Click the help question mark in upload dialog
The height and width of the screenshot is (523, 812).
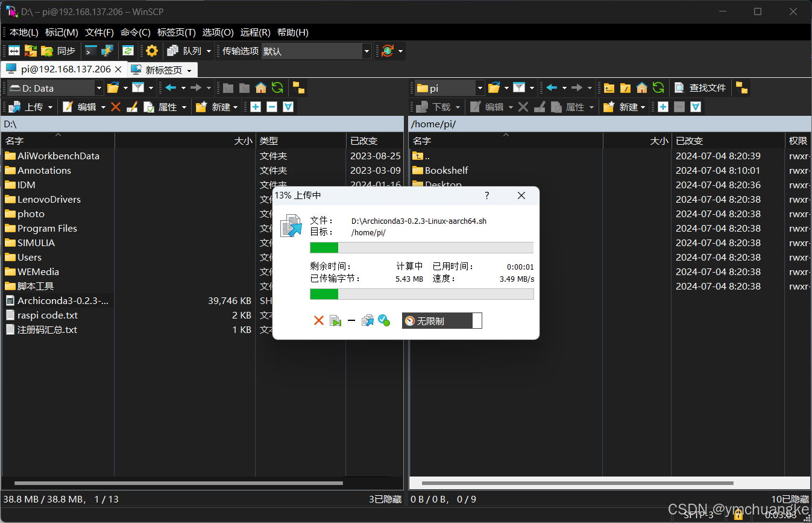pyautogui.click(x=487, y=195)
